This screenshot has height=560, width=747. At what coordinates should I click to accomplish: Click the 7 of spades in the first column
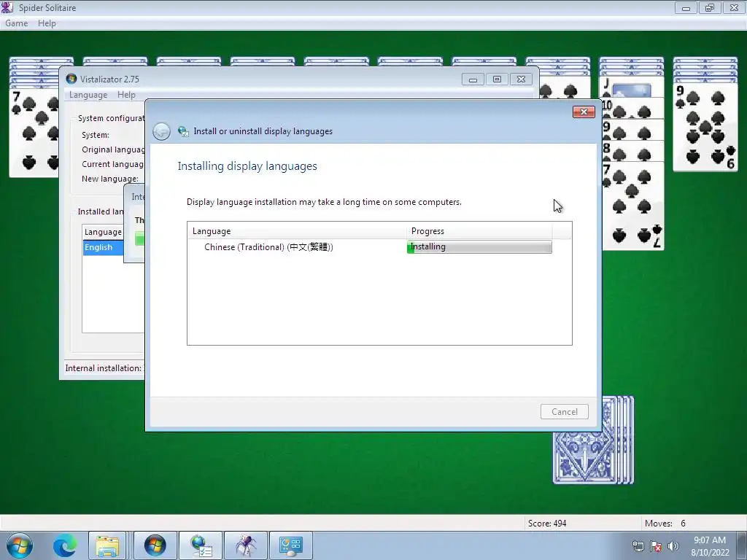[34, 133]
